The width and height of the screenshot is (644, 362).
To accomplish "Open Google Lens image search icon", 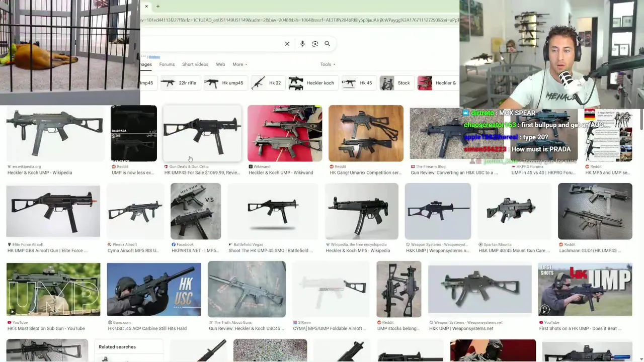I will click(315, 44).
